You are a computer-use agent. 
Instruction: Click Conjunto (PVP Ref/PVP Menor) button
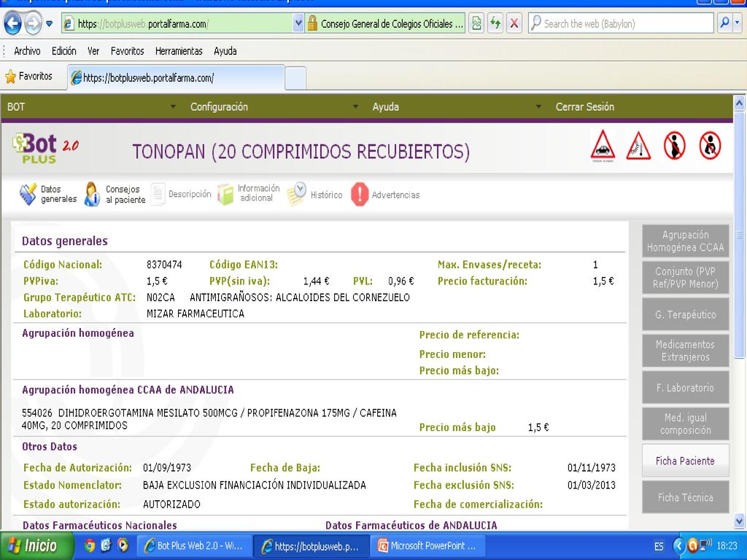685,278
